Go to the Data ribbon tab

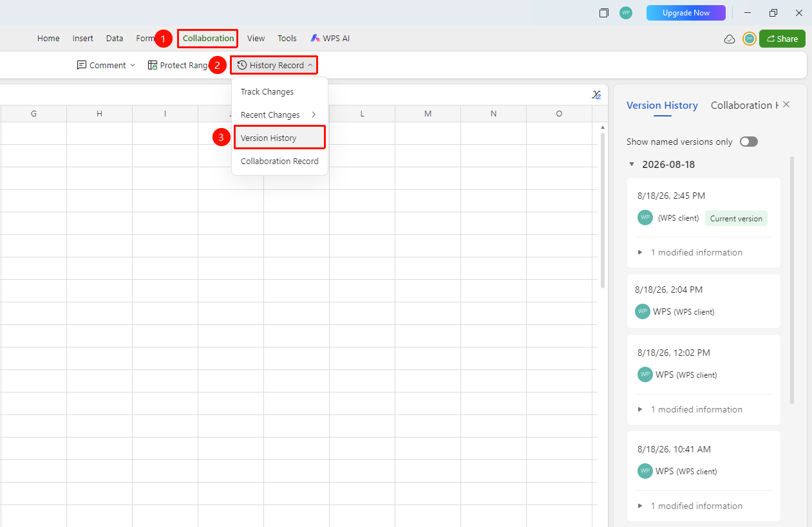115,39
